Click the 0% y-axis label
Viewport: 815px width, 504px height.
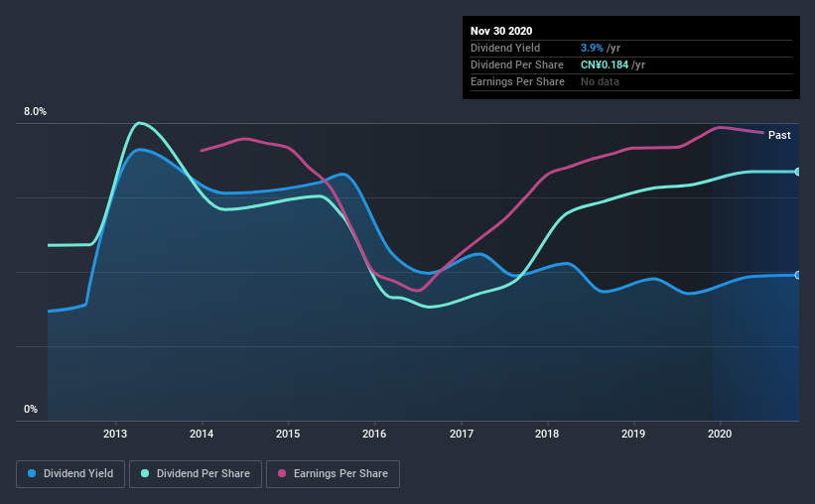(x=31, y=409)
